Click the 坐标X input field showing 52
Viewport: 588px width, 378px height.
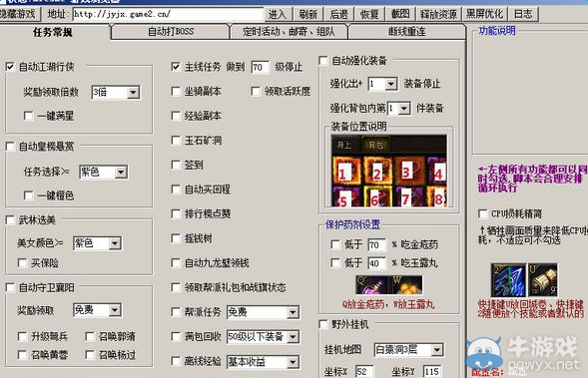point(364,371)
